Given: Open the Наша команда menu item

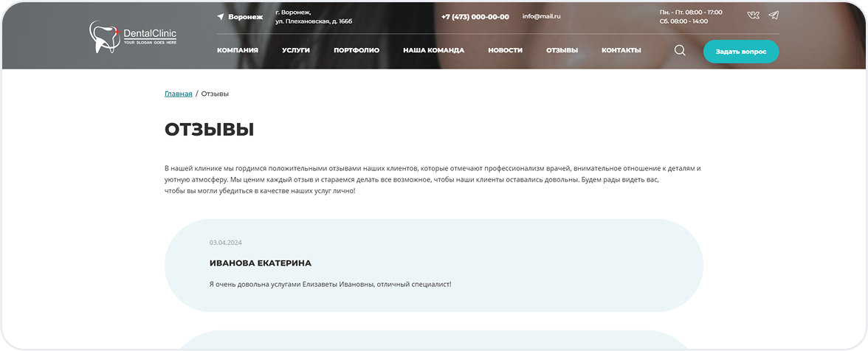Looking at the screenshot, I should click(433, 51).
